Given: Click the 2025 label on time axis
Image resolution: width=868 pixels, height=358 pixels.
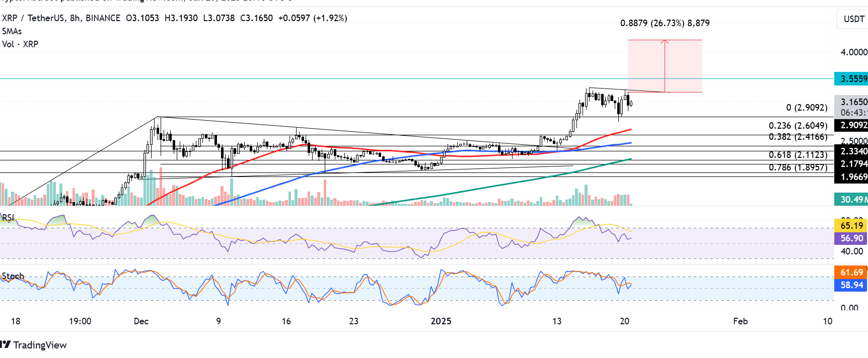Looking at the screenshot, I should pyautogui.click(x=441, y=321).
